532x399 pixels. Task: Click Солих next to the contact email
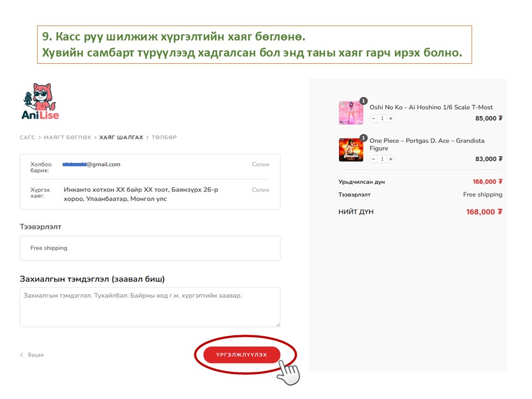(260, 165)
